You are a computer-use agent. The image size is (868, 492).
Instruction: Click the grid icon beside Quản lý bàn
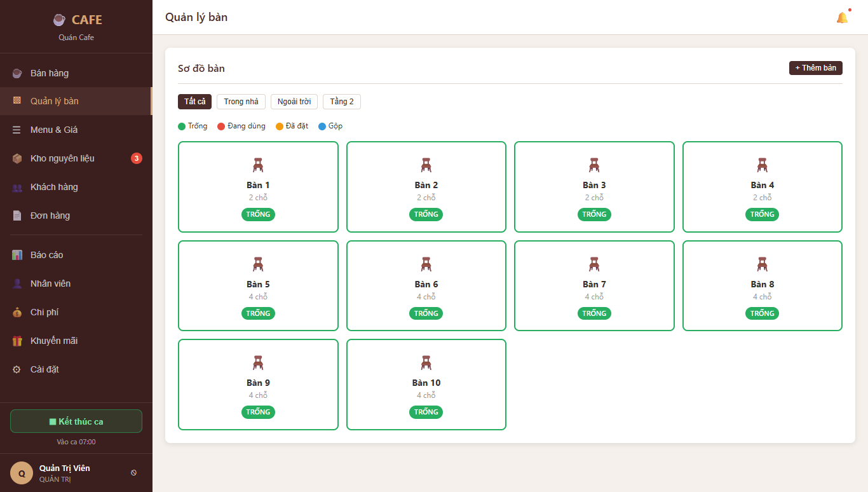coord(17,101)
